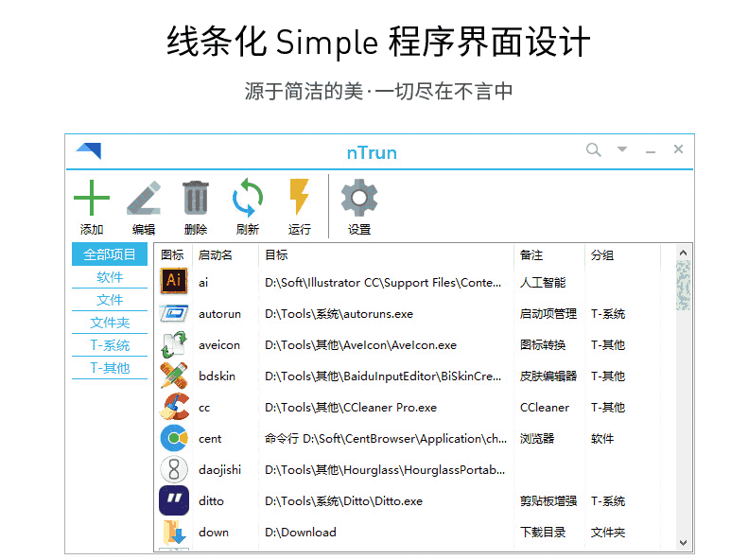The width and height of the screenshot is (731, 560).
Task: Click the scrollbar down arrow
Action: click(683, 543)
